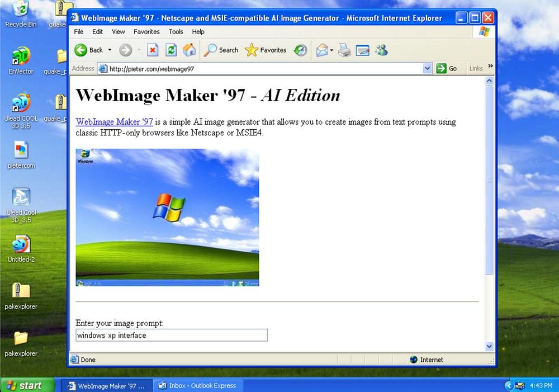Viewport: 559px width, 392px height.
Task: Expand the Links toolbar chevron
Action: 491,66
